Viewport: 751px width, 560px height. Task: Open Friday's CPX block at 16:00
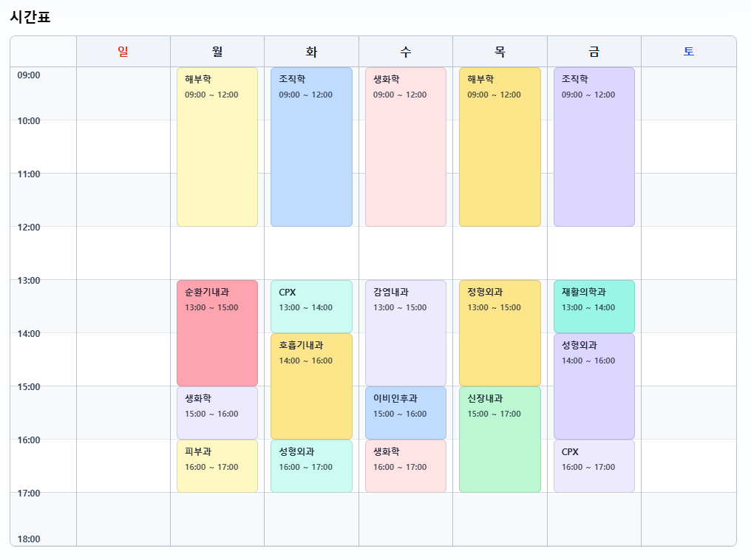click(x=594, y=466)
